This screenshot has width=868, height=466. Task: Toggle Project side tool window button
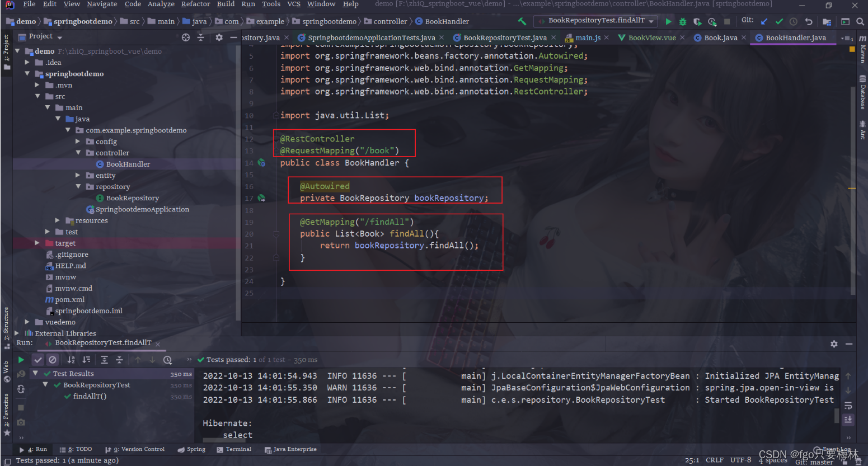6,52
